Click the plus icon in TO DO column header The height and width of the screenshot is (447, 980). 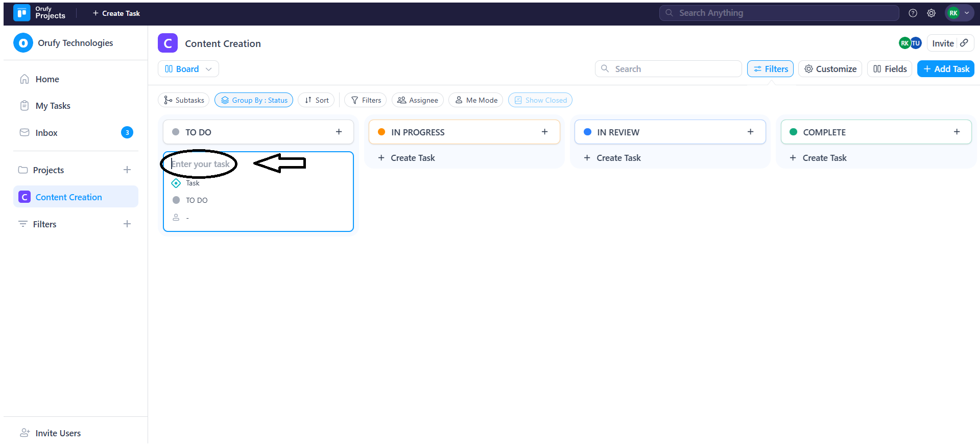(339, 132)
